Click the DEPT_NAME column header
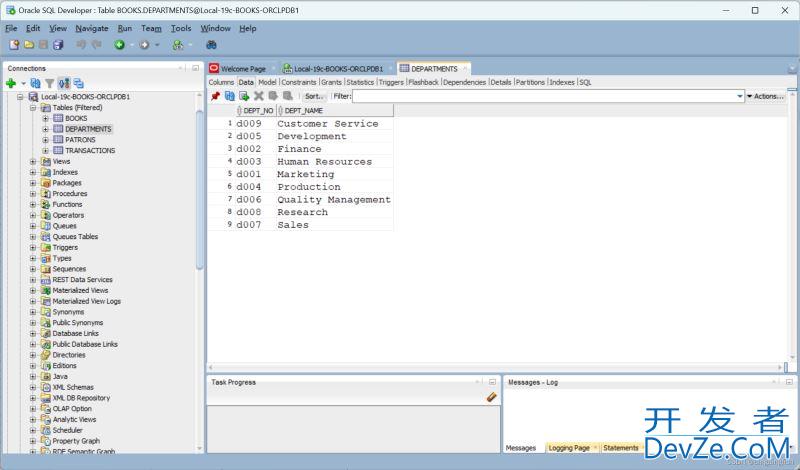Viewport: 800px width, 470px height. [335, 111]
